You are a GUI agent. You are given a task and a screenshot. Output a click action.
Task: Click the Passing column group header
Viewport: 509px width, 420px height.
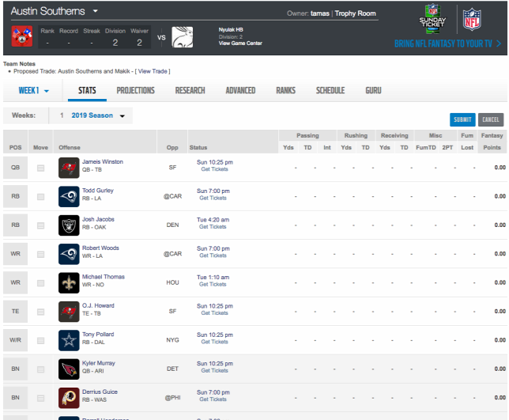pyautogui.click(x=307, y=135)
